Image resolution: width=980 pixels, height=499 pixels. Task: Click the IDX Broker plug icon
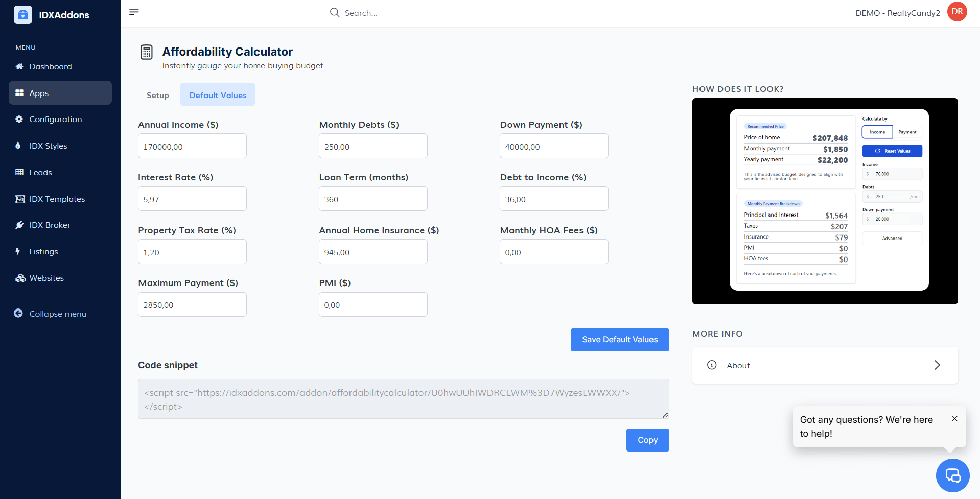point(19,225)
